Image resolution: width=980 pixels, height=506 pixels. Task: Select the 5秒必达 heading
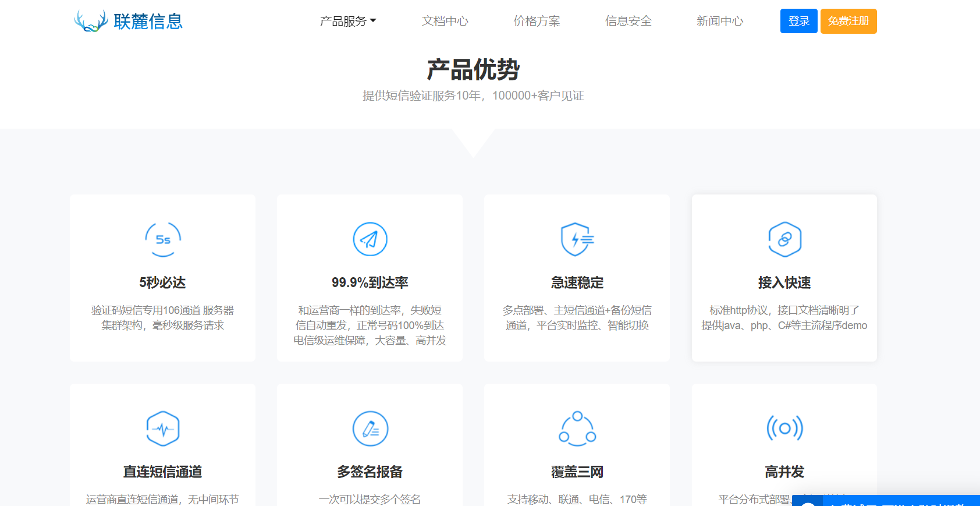click(x=162, y=283)
